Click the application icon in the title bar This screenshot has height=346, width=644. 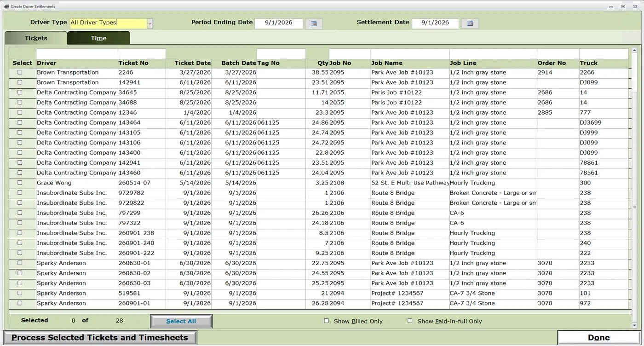[x=6, y=6]
